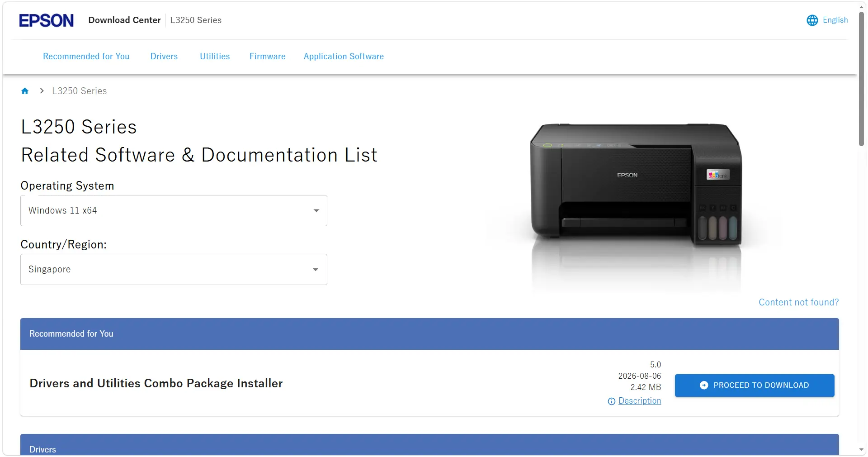The image size is (868, 457).
Task: Click the Recommended for You section header
Action: point(429,334)
